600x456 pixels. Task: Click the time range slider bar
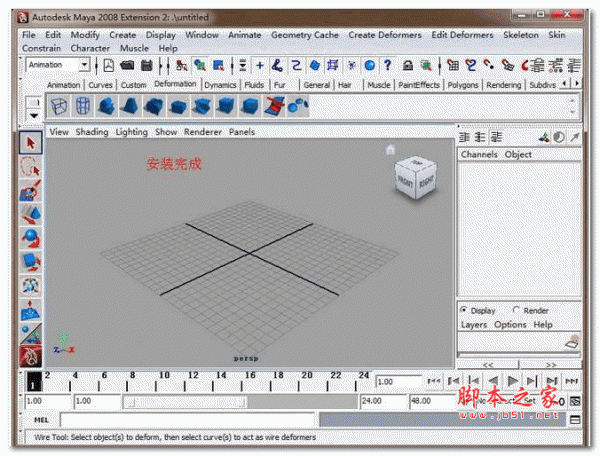click(x=240, y=401)
